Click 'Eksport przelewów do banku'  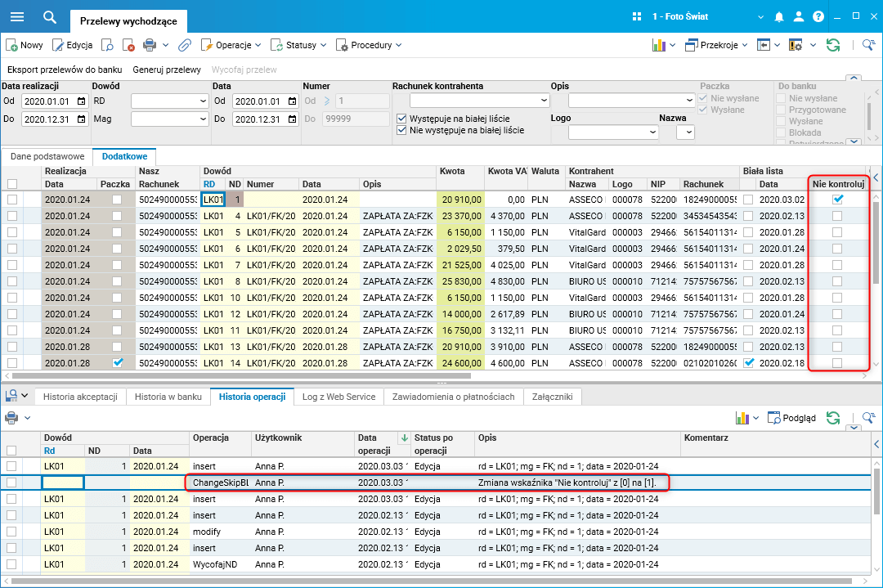[x=65, y=70]
